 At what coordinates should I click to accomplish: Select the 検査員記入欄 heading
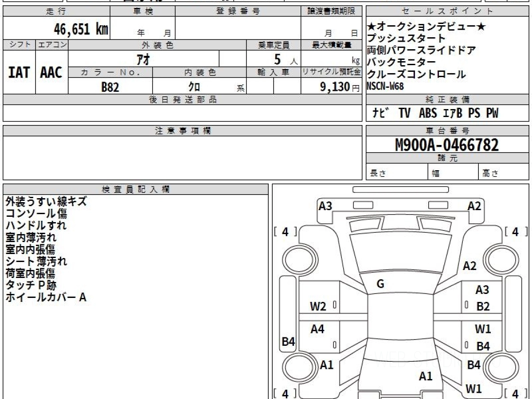(136, 189)
